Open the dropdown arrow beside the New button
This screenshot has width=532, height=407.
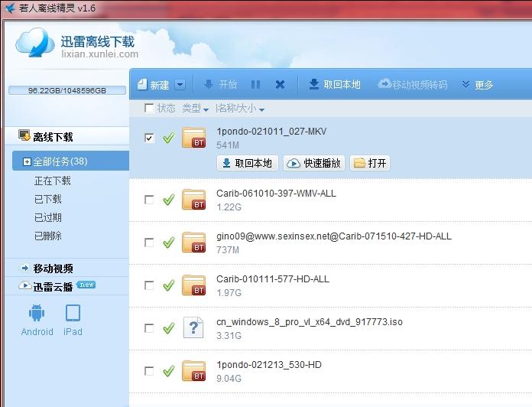coord(180,85)
